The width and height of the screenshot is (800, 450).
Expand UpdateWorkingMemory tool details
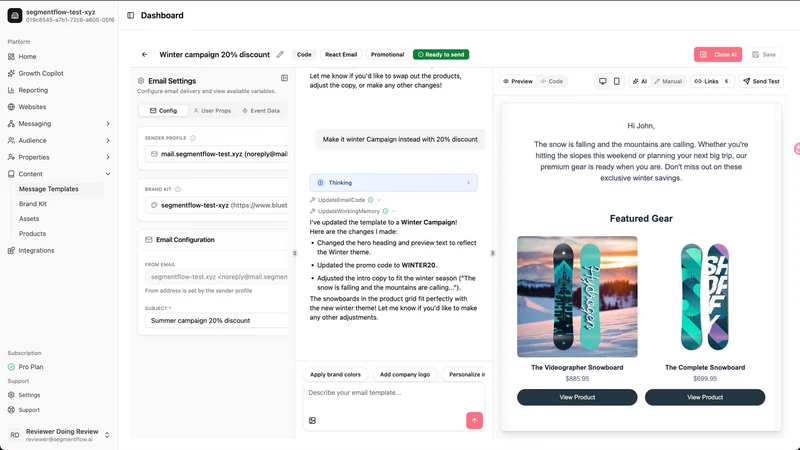[353, 211]
